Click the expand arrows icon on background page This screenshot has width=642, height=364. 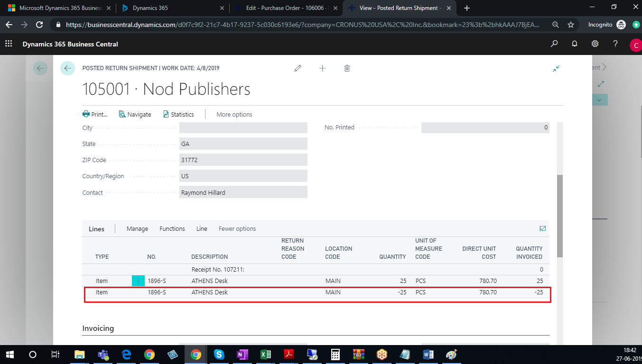pos(601,84)
